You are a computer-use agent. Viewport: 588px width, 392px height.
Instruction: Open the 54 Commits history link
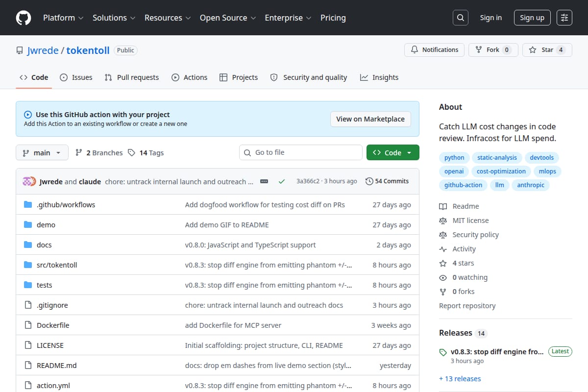coord(387,181)
